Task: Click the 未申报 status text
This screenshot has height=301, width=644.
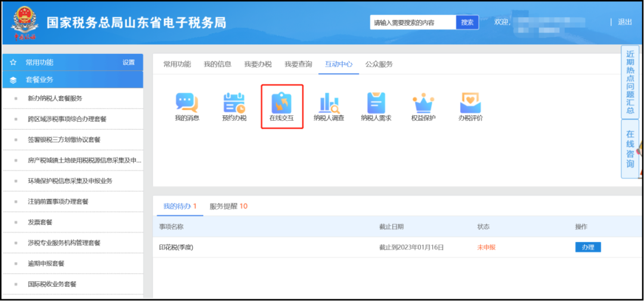Action: (487, 247)
